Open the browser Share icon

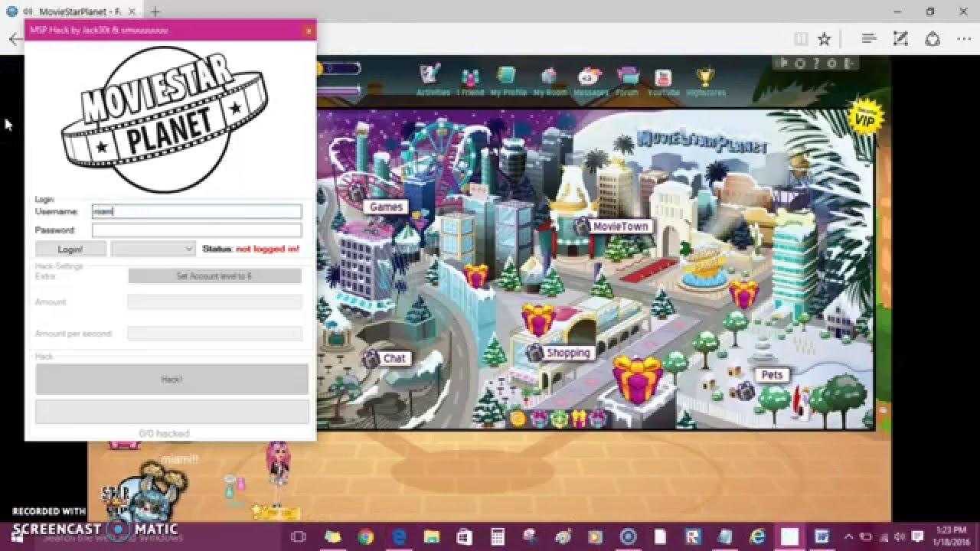coord(933,39)
